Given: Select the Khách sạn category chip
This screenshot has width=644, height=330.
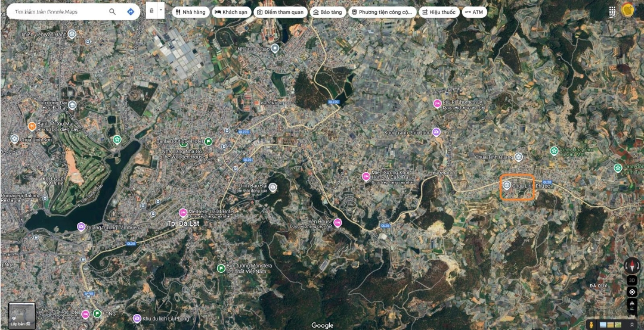Looking at the screenshot, I should point(231,12).
